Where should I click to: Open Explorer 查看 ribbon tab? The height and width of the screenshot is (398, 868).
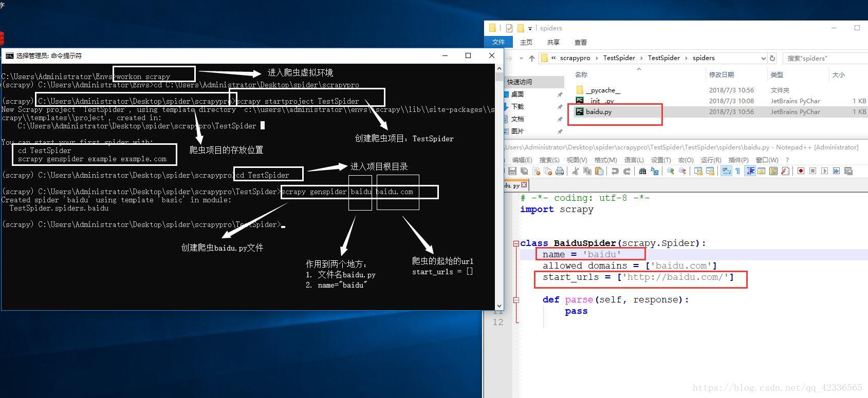(581, 42)
